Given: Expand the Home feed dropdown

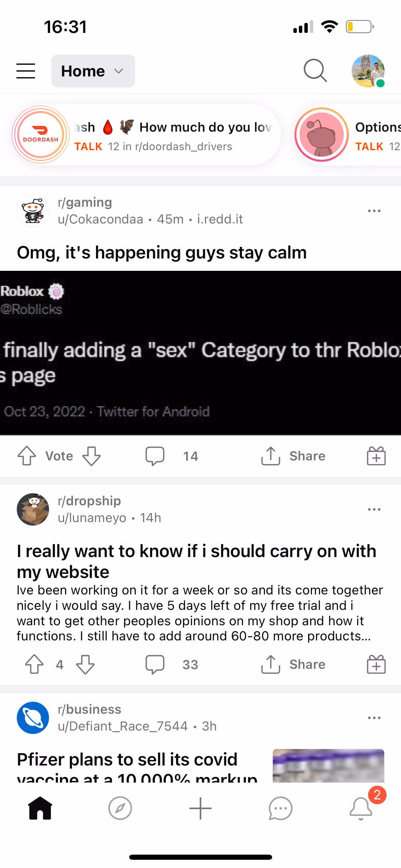Looking at the screenshot, I should 93,71.
